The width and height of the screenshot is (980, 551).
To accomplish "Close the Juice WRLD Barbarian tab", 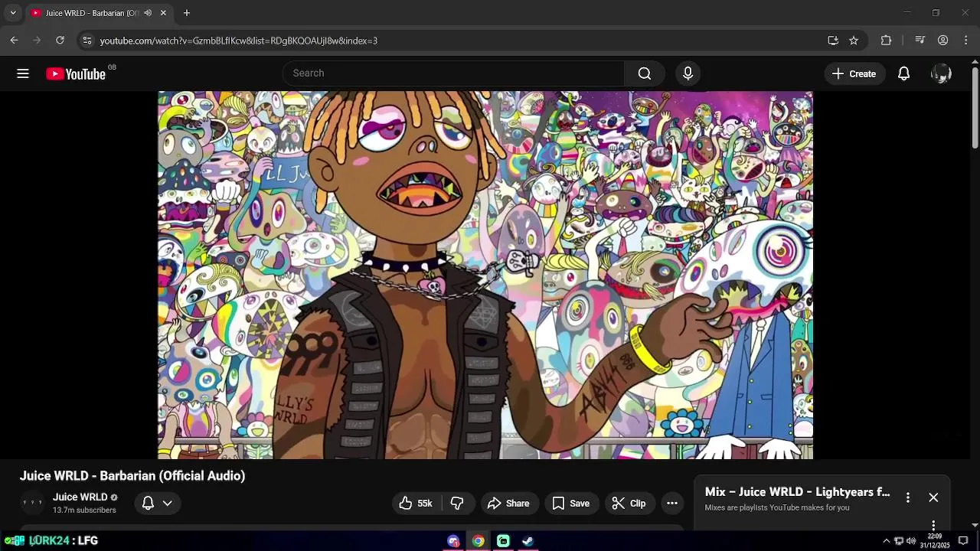I will [163, 13].
